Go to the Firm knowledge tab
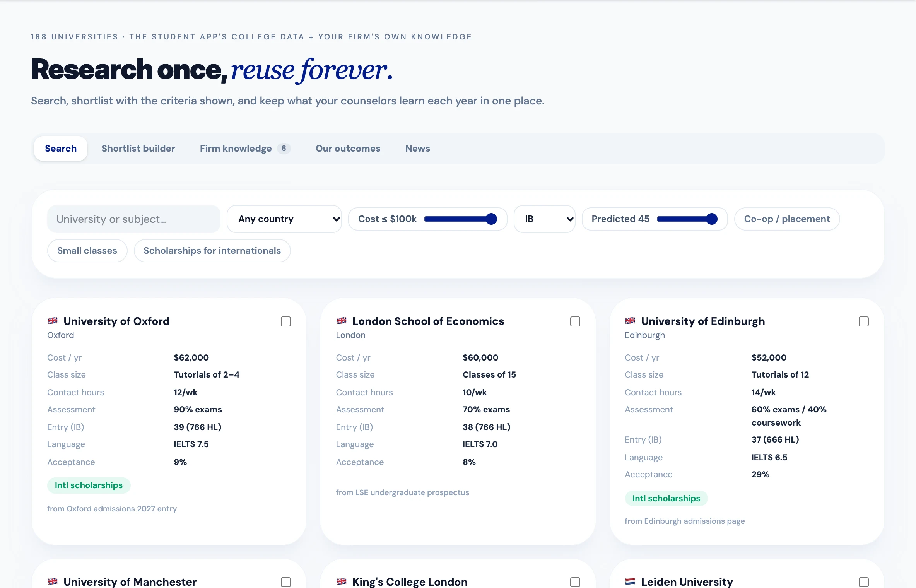The width and height of the screenshot is (916, 588). [x=245, y=149]
